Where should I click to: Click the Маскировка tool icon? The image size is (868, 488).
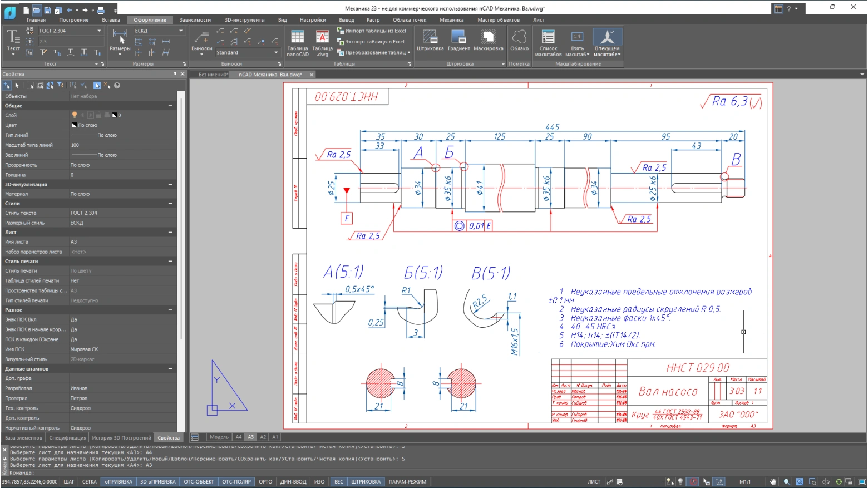(x=488, y=38)
